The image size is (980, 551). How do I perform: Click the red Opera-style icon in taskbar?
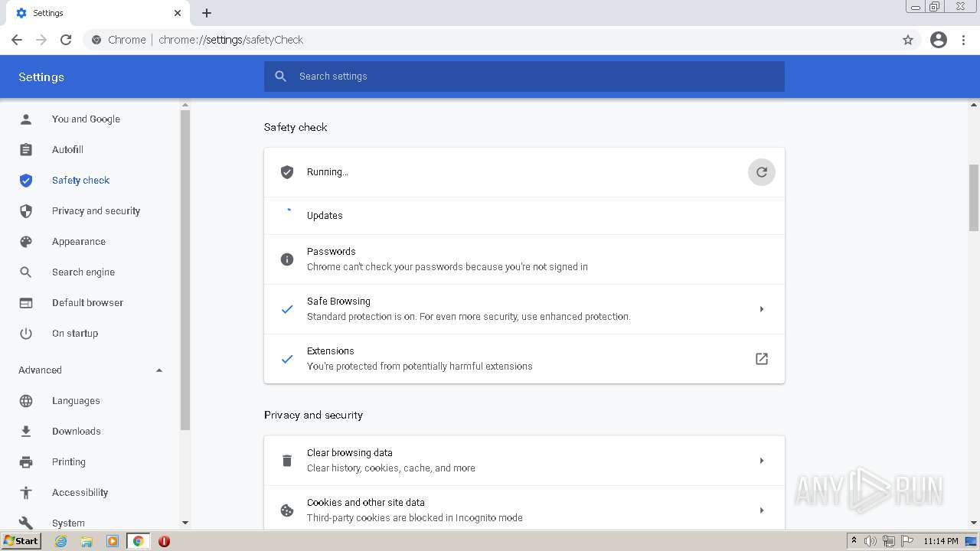pos(164,541)
